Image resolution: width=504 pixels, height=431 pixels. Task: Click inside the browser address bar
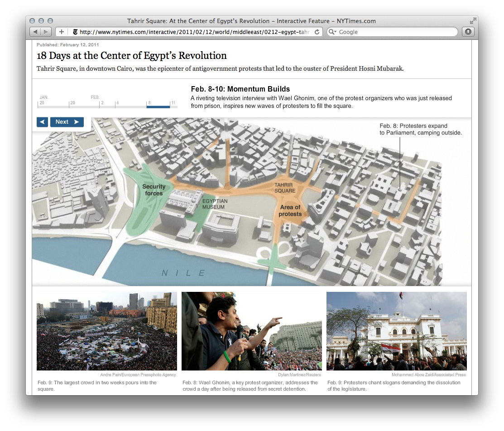tap(190, 32)
